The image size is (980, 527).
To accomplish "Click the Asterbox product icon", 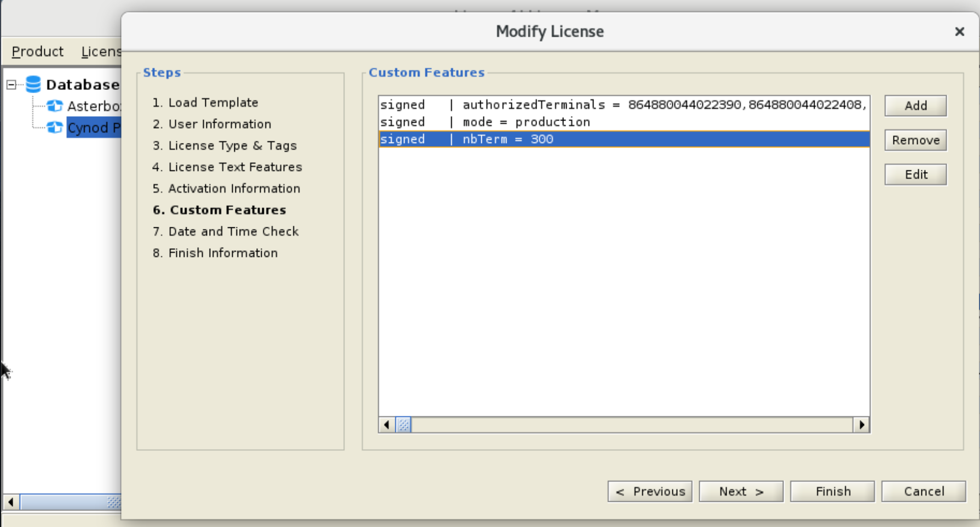I will coord(54,106).
